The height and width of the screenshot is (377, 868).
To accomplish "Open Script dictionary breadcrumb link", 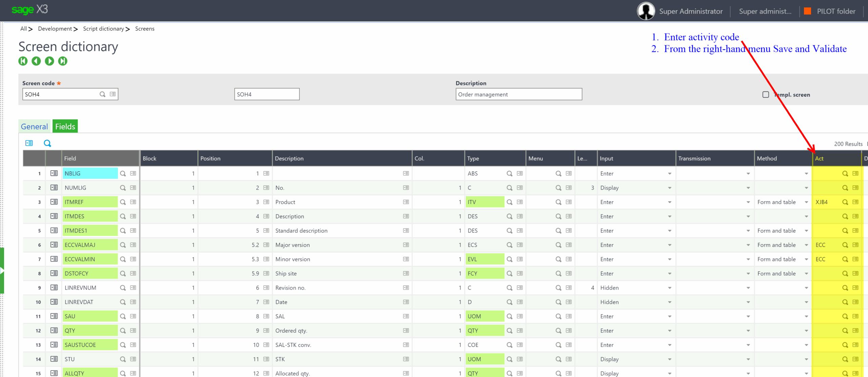I will coord(103,29).
